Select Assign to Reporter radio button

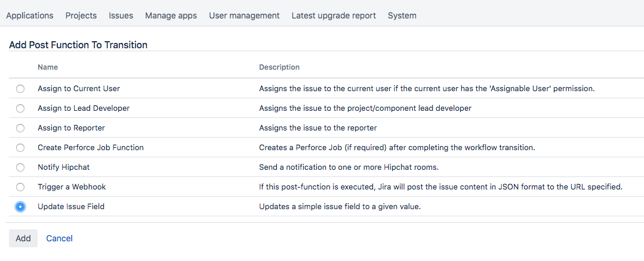[20, 128]
